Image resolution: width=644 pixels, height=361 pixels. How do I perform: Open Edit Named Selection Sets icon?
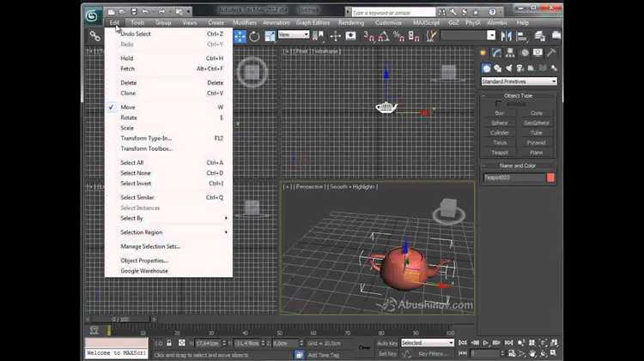pos(431,37)
